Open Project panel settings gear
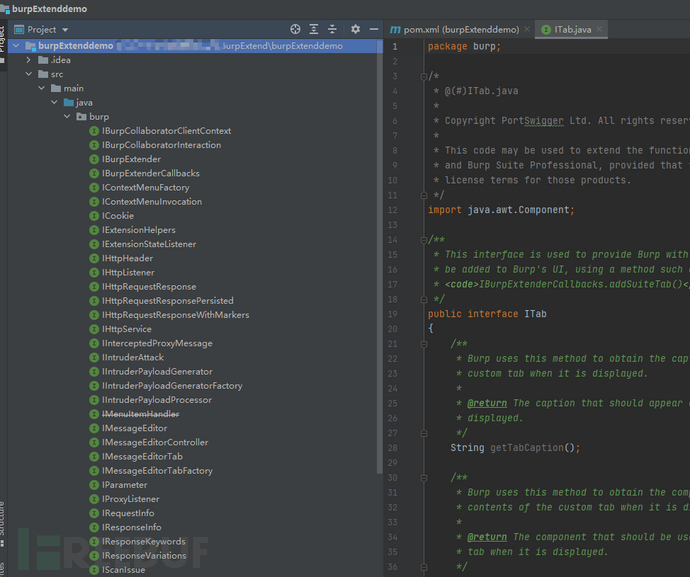 point(356,29)
